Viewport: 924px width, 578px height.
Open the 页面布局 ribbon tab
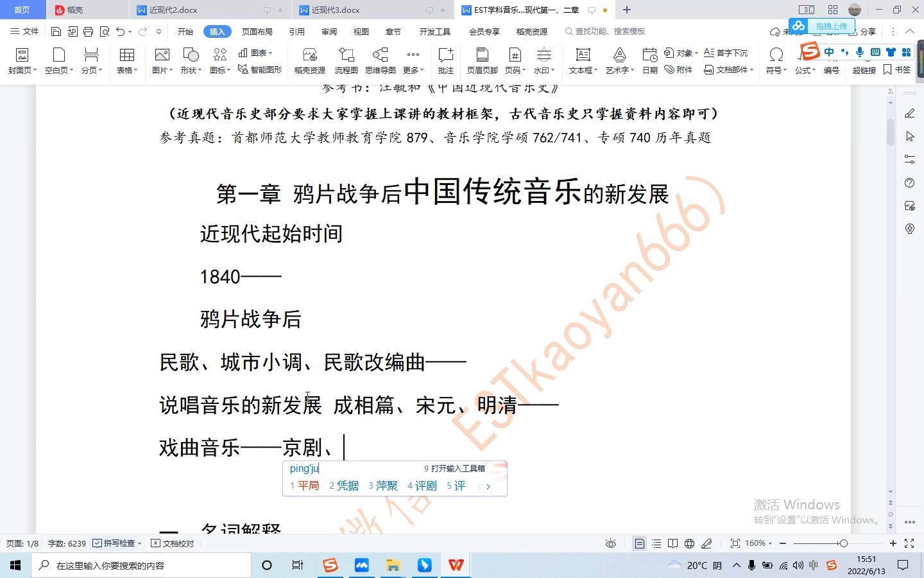coord(257,31)
